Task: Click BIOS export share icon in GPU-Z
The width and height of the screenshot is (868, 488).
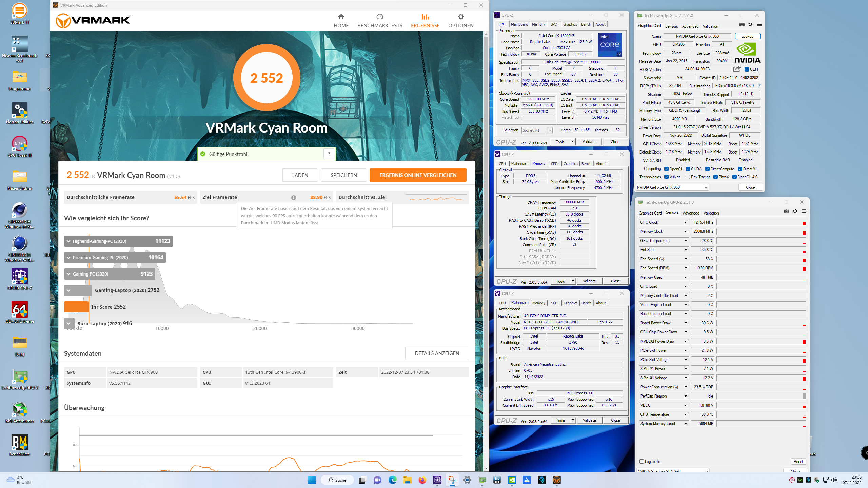Action: pos(737,69)
